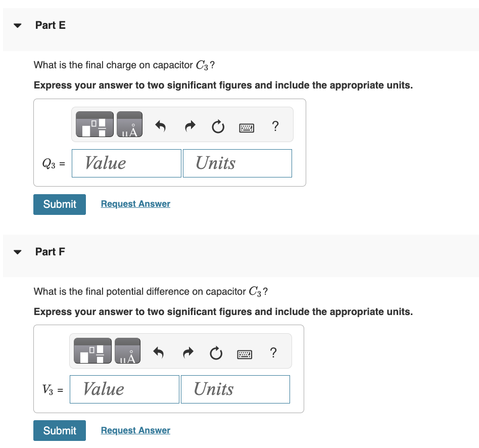Request Answer for Part E
Image resolution: width=479 pixels, height=448 pixels.
pos(135,203)
